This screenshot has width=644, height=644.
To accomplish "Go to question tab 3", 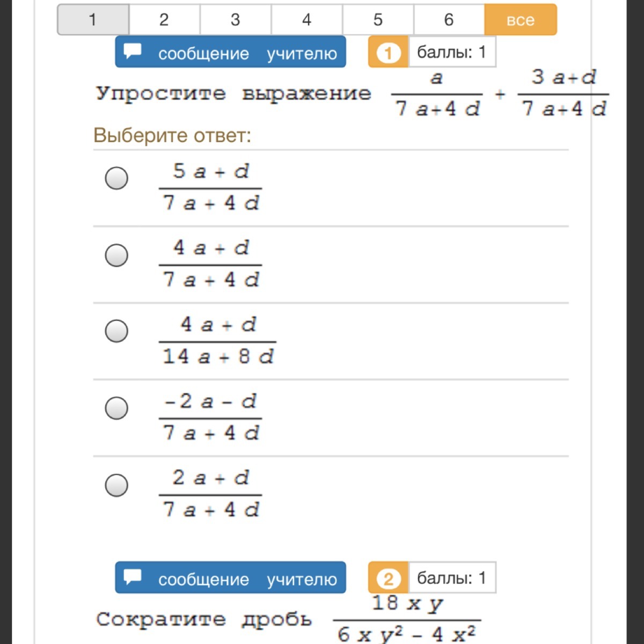I will pyautogui.click(x=235, y=20).
